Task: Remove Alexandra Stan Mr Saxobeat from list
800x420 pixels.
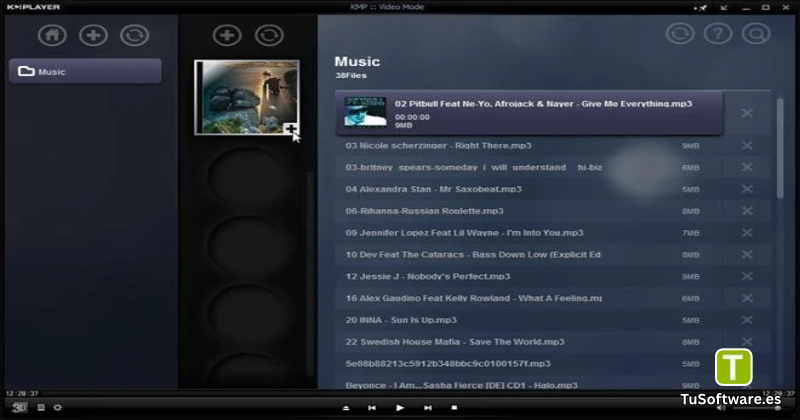Action: pos(747,189)
